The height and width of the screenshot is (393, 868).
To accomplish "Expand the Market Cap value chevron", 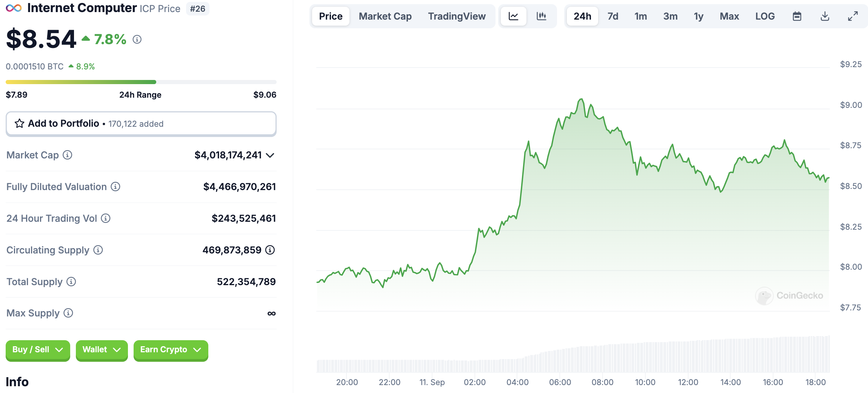I will tap(270, 155).
